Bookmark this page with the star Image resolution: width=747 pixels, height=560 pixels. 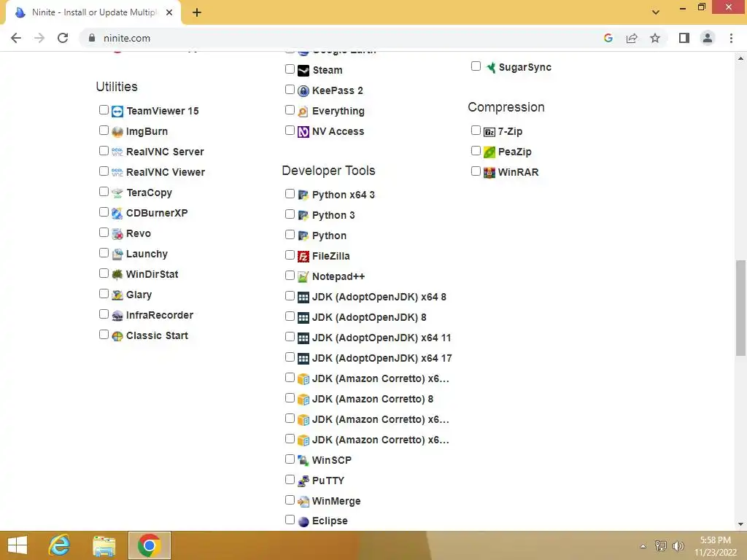tap(655, 38)
